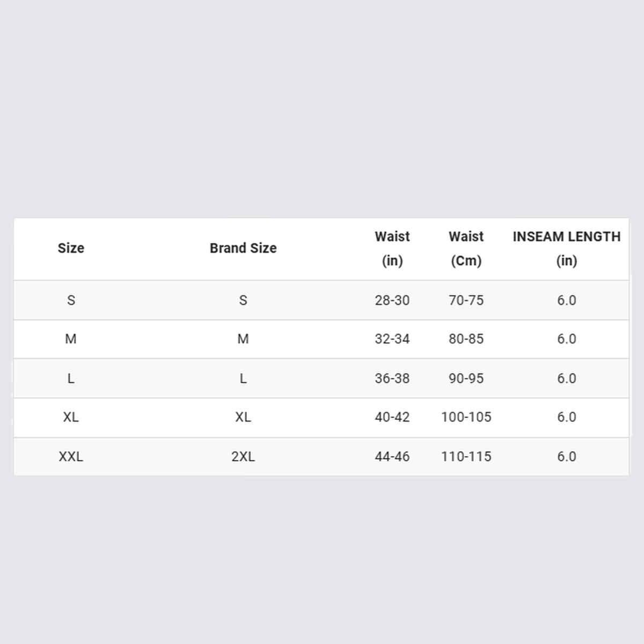Image resolution: width=644 pixels, height=644 pixels.
Task: Select the inseam 6.0 in S row
Action: pos(567,300)
